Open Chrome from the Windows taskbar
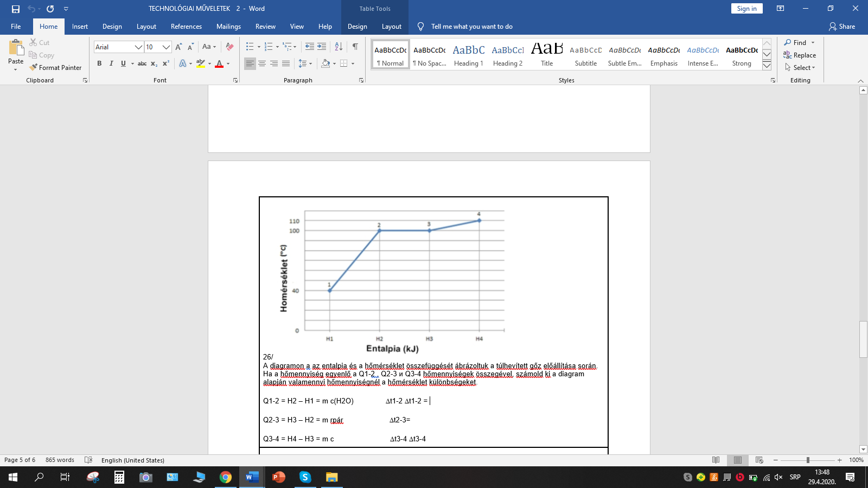 click(226, 477)
